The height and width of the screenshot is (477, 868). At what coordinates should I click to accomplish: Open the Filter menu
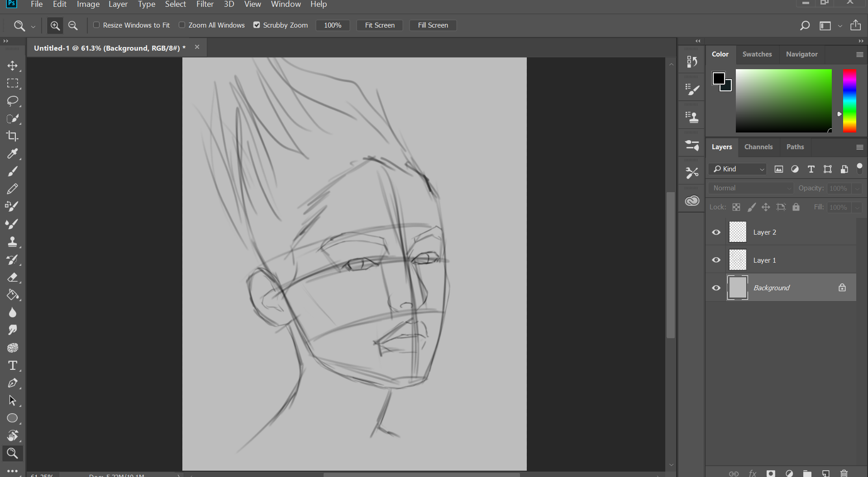(205, 5)
